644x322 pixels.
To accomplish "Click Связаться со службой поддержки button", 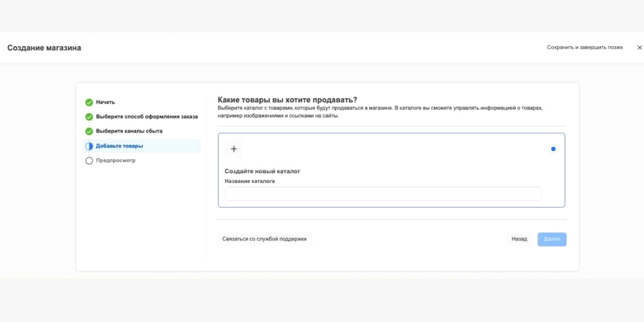I will [264, 239].
